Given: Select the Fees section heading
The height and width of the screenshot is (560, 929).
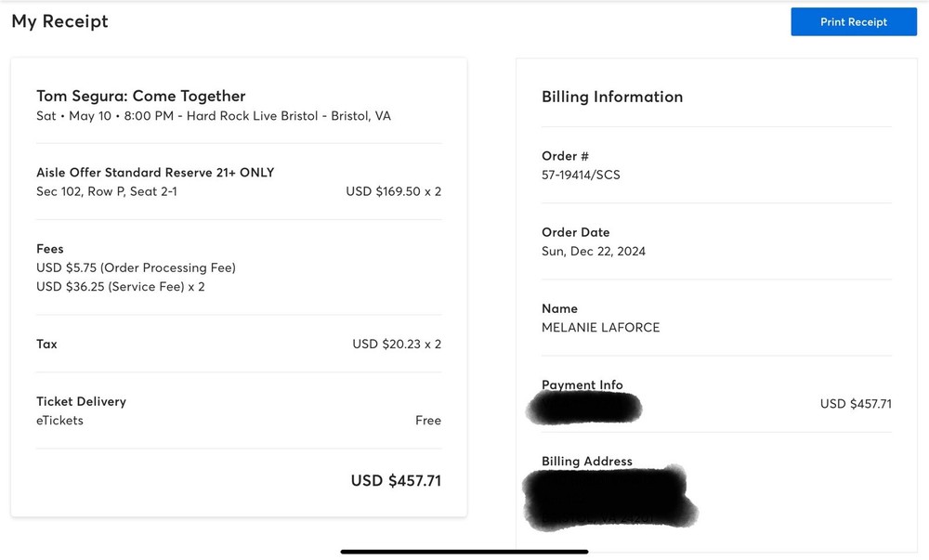Looking at the screenshot, I should 49,249.
